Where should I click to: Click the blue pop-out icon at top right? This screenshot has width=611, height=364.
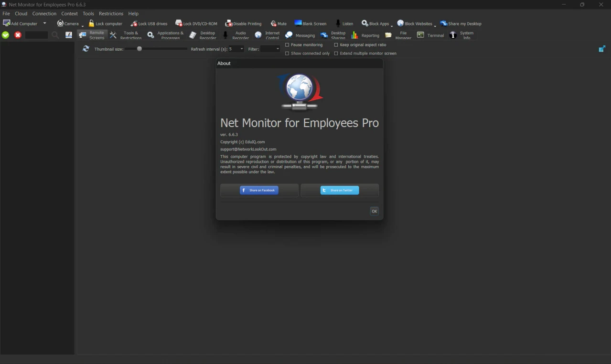point(602,49)
